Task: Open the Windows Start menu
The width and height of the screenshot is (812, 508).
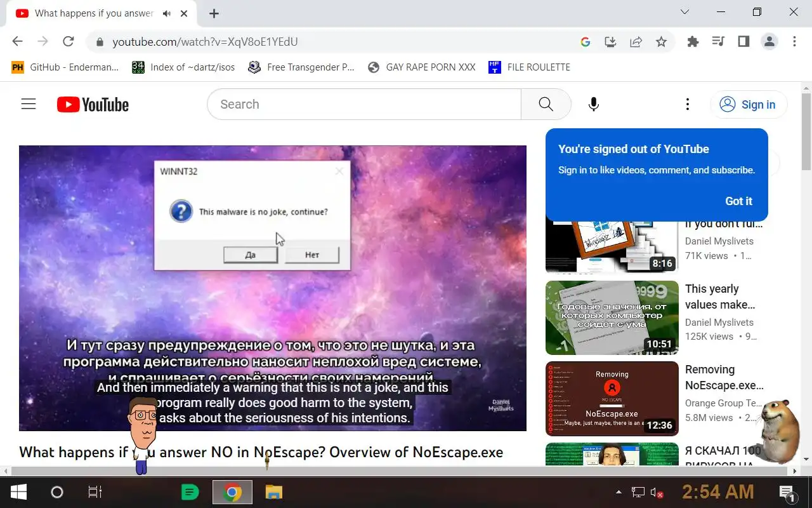Action: coord(18,492)
